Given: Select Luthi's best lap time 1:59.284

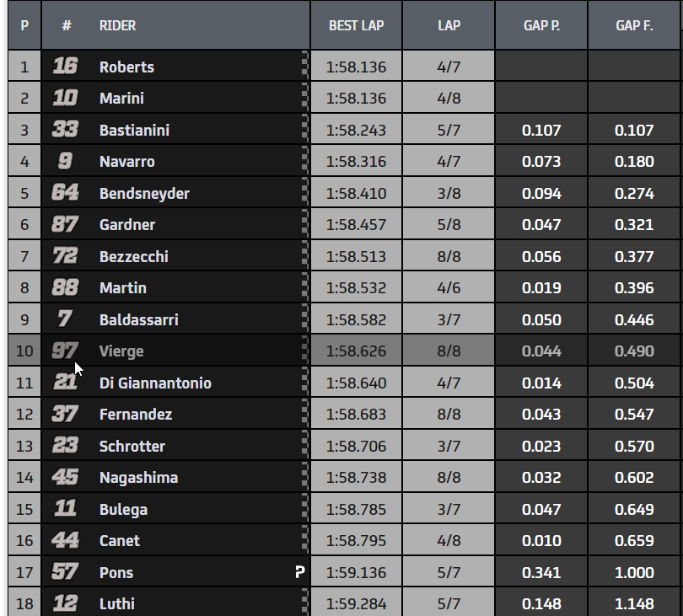Looking at the screenshot, I should pos(356,604).
